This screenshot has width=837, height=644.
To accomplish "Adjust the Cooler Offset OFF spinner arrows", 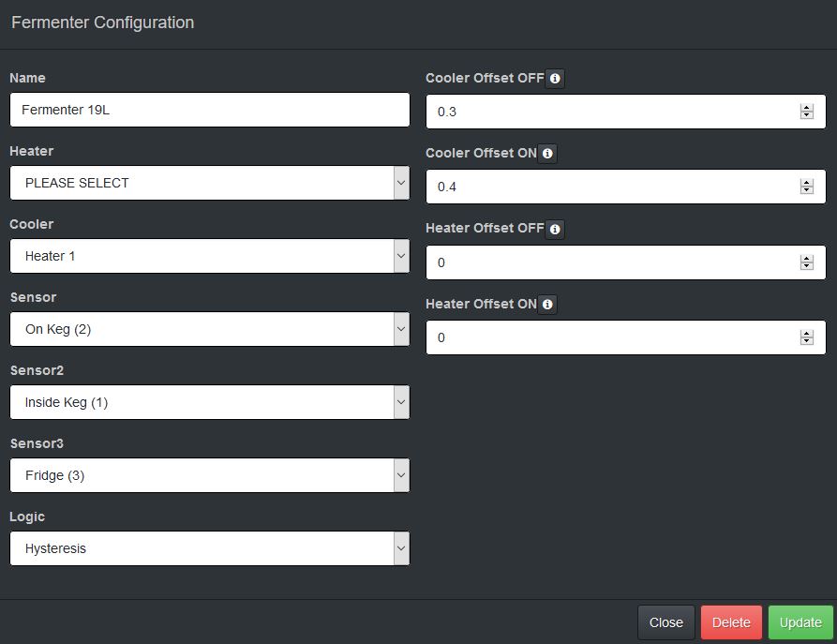I will point(807,112).
